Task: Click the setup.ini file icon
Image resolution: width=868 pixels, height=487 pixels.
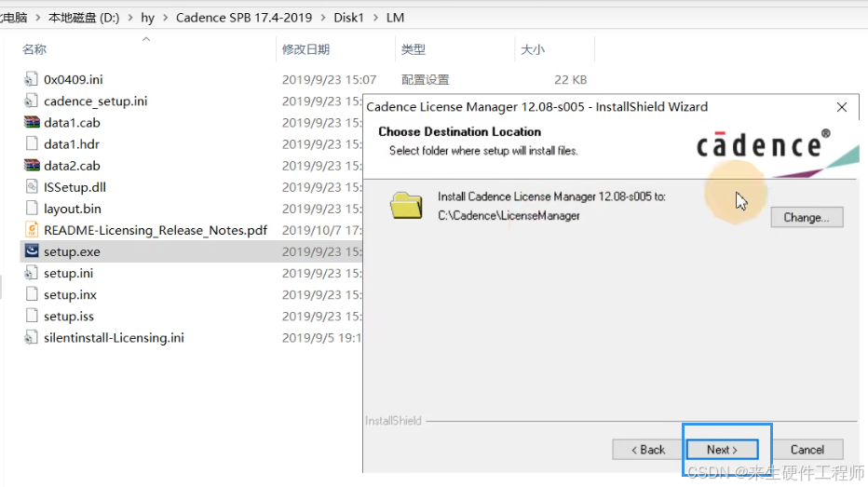Action: [x=31, y=274]
